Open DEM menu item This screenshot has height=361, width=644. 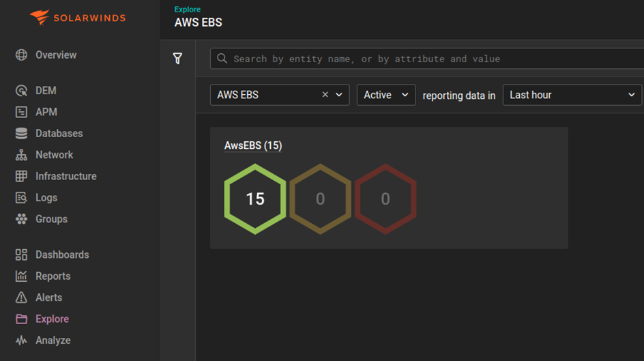(x=46, y=90)
